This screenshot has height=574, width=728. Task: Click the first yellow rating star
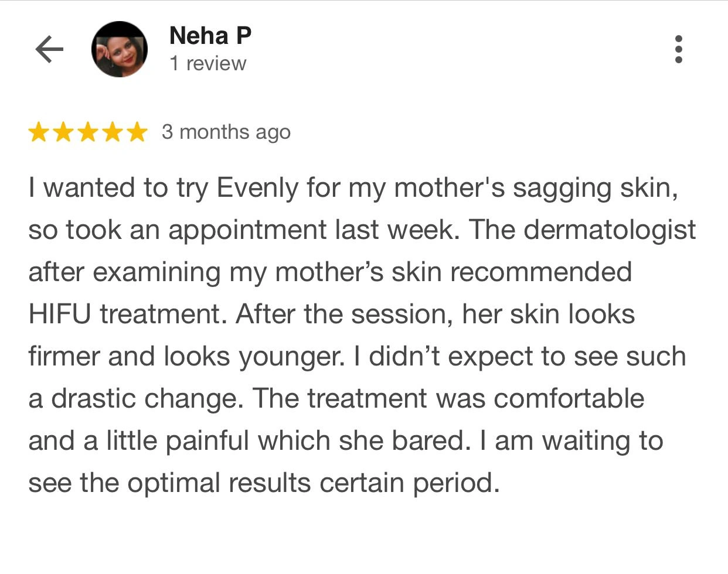coord(39,132)
